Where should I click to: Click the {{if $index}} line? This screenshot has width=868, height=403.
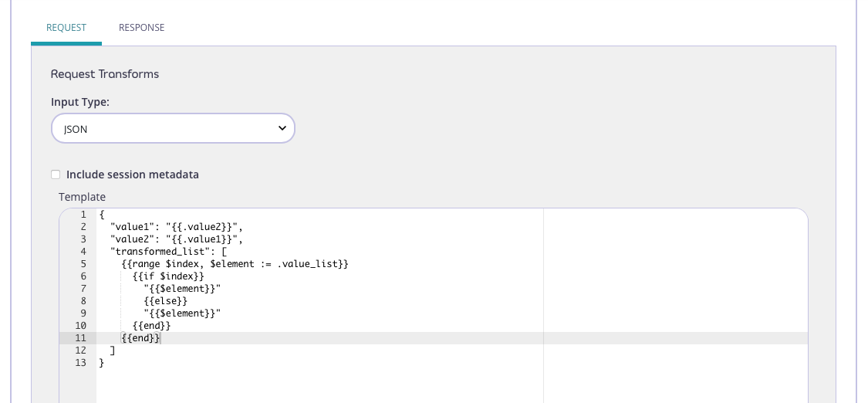coord(168,276)
